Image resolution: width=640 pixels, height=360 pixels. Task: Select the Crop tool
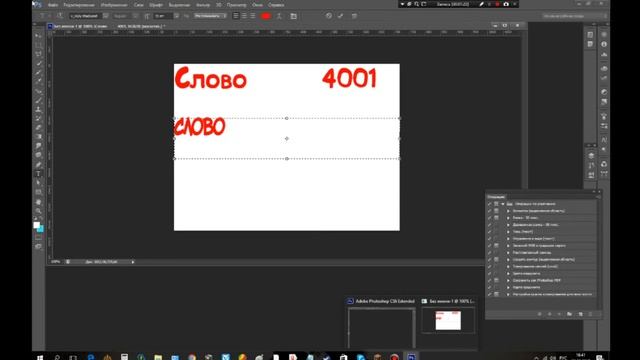point(38,72)
